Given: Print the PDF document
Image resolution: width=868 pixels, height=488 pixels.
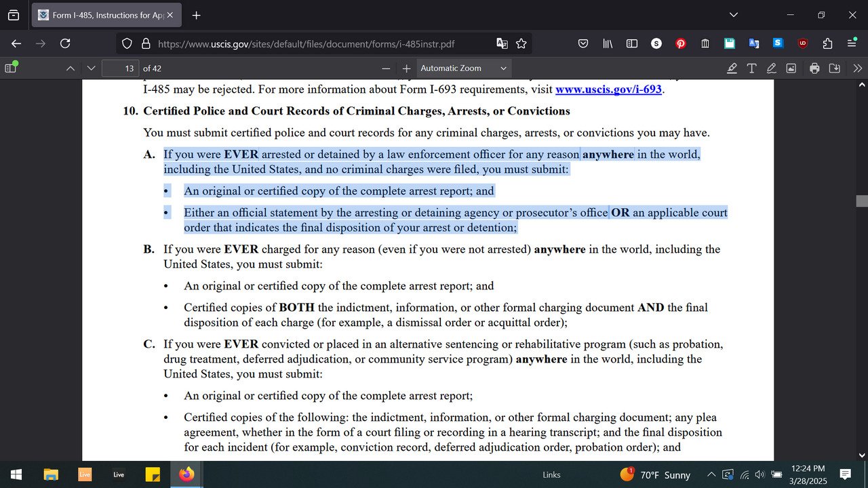Looking at the screenshot, I should tap(814, 68).
